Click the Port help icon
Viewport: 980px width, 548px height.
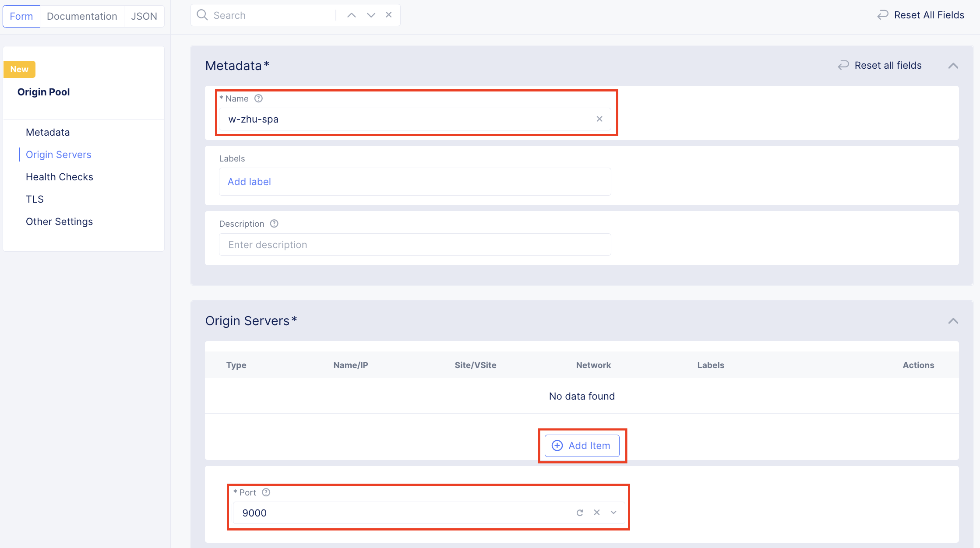(x=266, y=492)
